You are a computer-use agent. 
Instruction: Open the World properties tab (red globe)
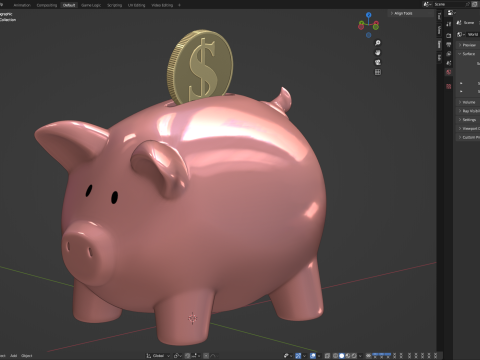tap(449, 72)
